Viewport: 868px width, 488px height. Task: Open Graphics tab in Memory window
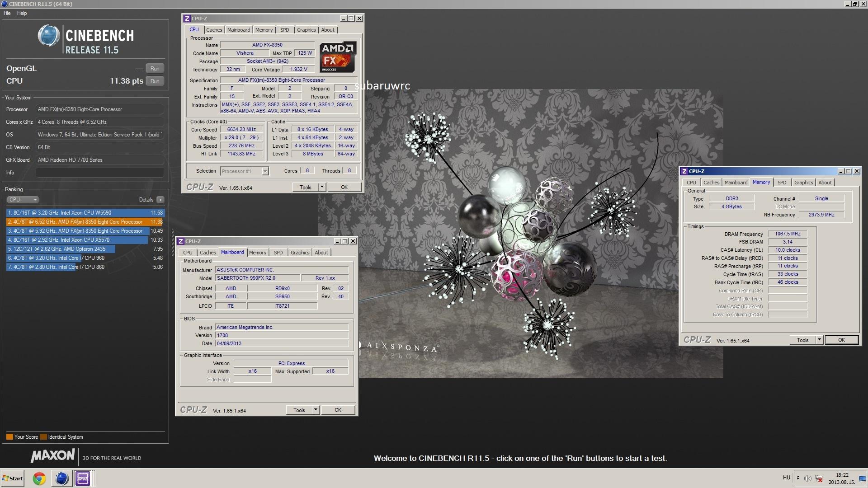804,183
